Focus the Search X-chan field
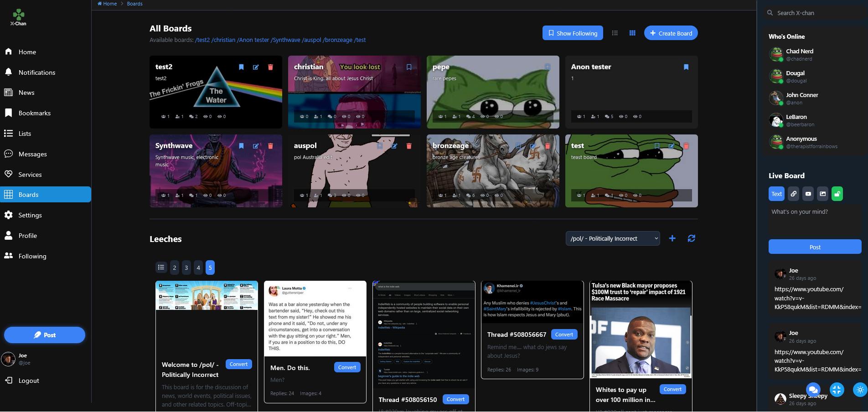The height and width of the screenshot is (412, 868). (816, 13)
